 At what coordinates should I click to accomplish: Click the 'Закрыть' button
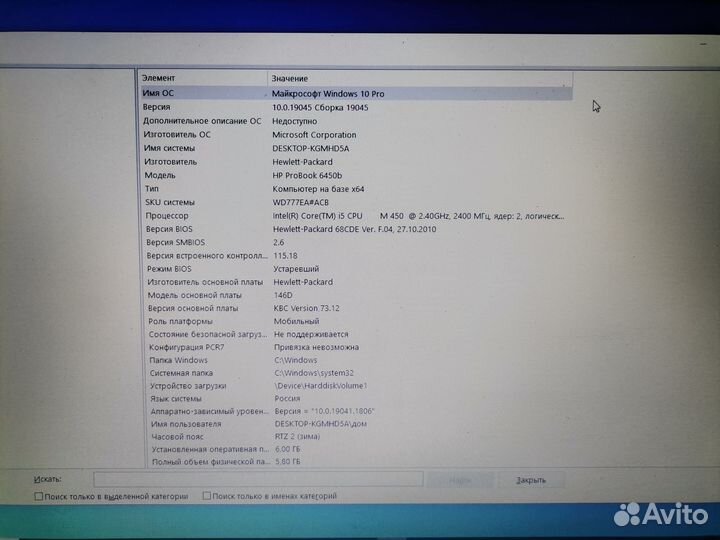click(x=531, y=480)
